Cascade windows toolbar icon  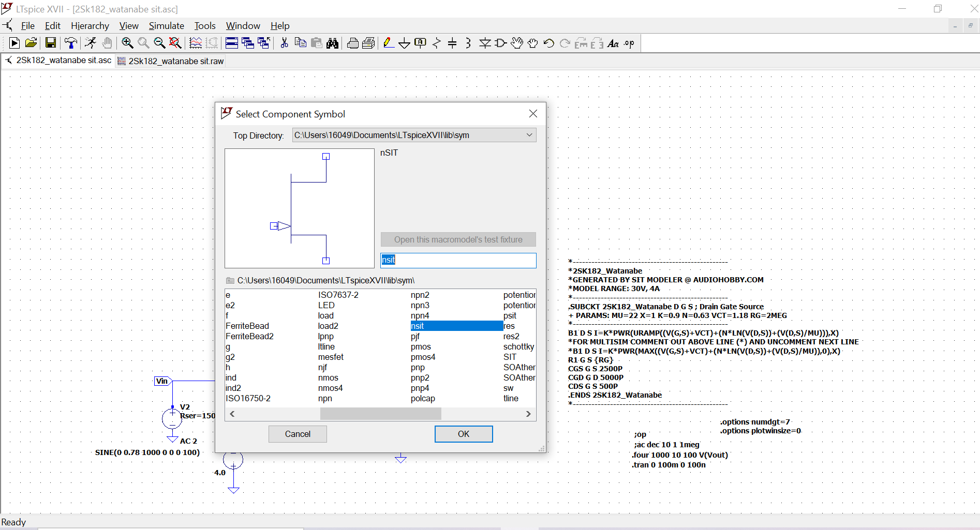pyautogui.click(x=248, y=43)
